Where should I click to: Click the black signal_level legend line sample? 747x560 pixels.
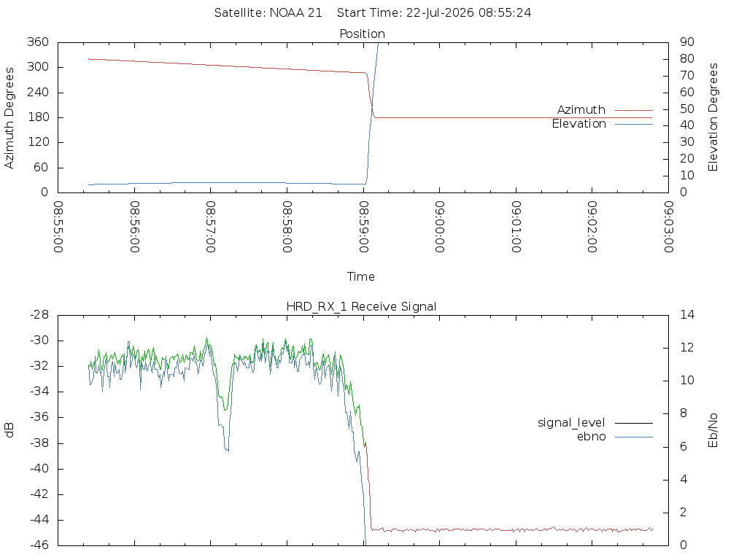tap(634, 423)
